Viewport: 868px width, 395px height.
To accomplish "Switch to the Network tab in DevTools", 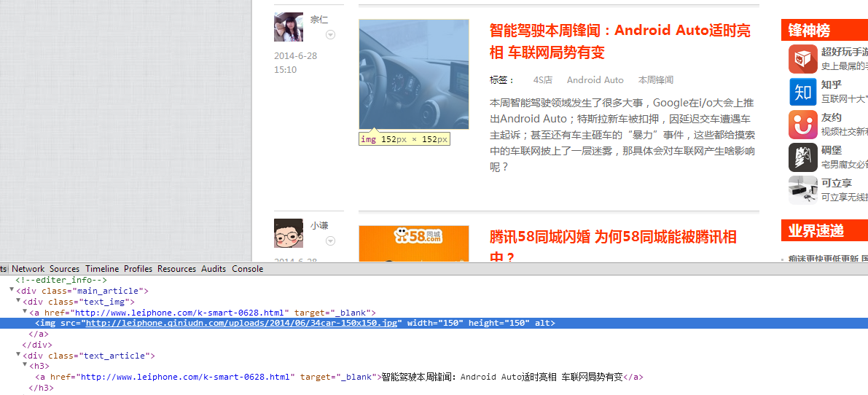I will 28,269.
